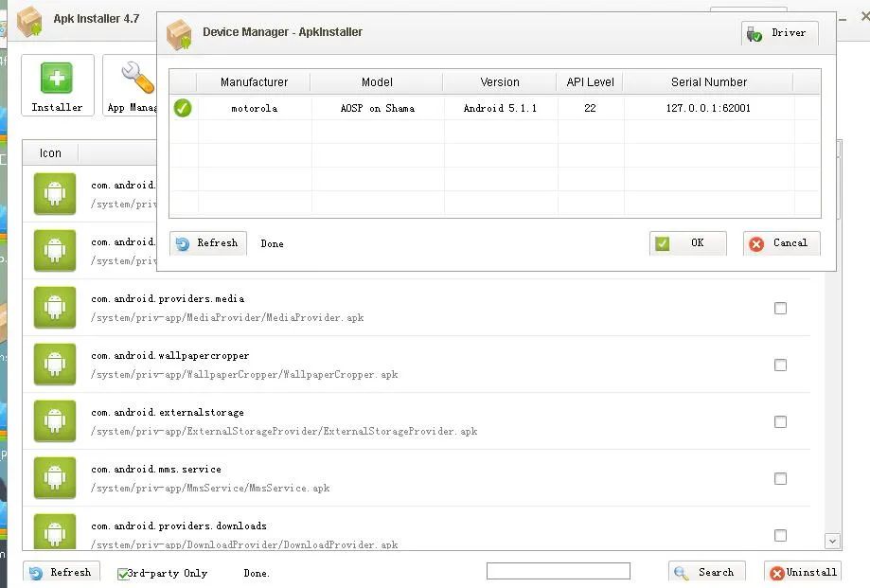Select the API level 22 cell
This screenshot has width=870, height=588.
click(590, 108)
